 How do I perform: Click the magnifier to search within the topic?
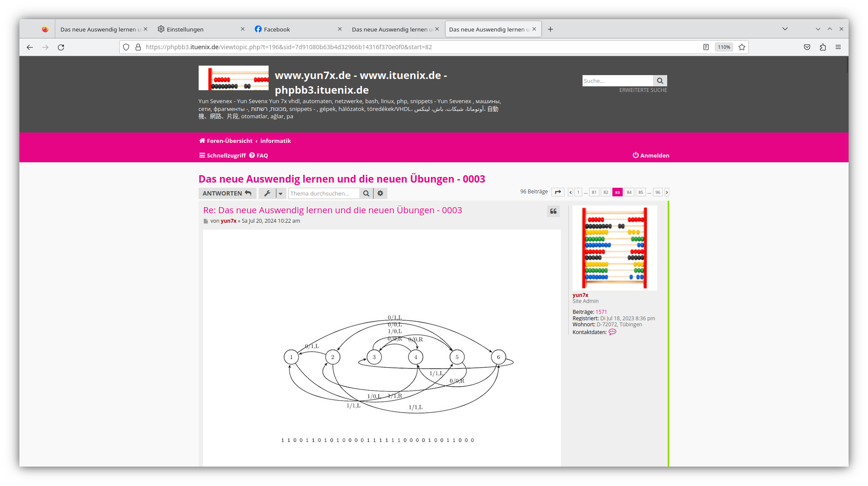point(366,193)
